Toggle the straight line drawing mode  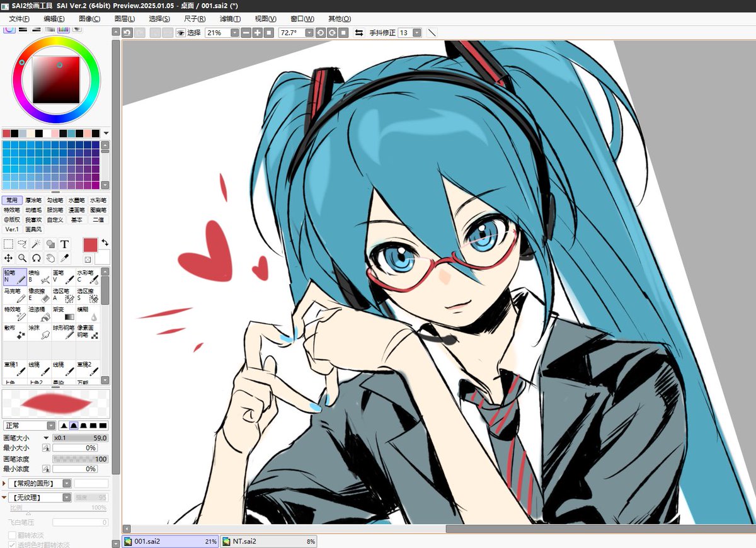pyautogui.click(x=432, y=32)
